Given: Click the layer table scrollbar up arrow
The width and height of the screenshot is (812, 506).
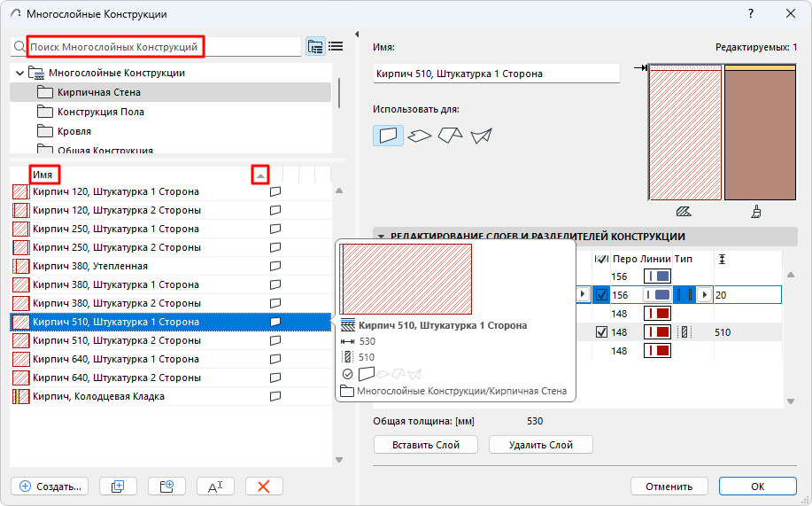Looking at the screenshot, I should pos(791,275).
